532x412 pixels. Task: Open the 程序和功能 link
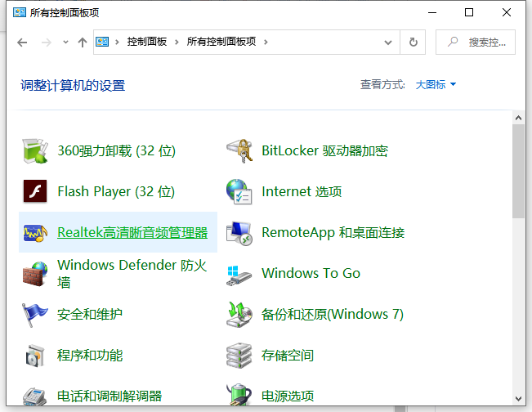pyautogui.click(x=90, y=356)
